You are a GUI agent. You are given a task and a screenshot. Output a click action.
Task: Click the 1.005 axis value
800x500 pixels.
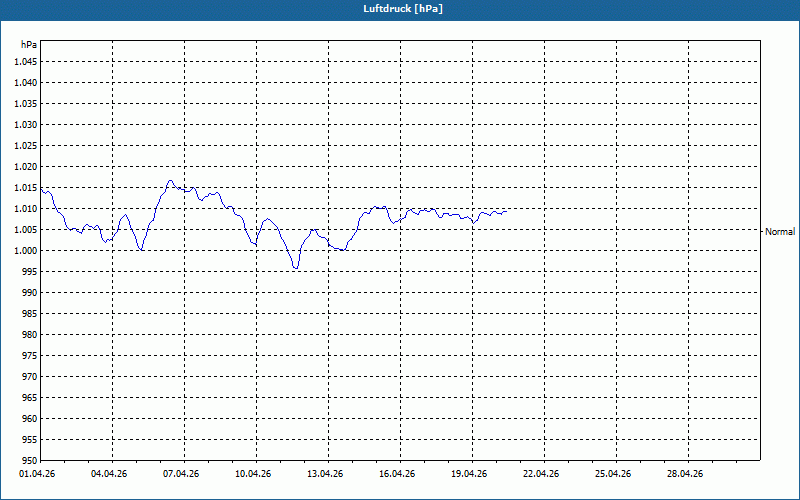point(26,230)
